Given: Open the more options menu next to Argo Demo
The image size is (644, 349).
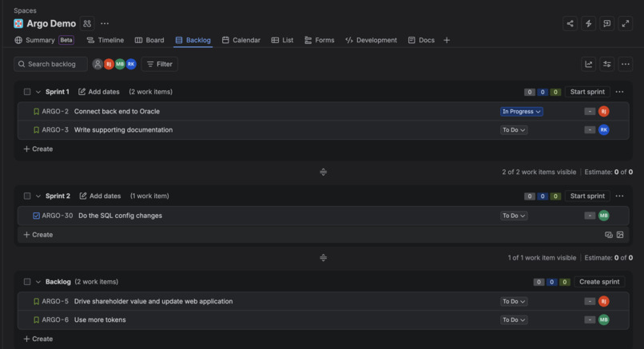Looking at the screenshot, I should click(105, 23).
